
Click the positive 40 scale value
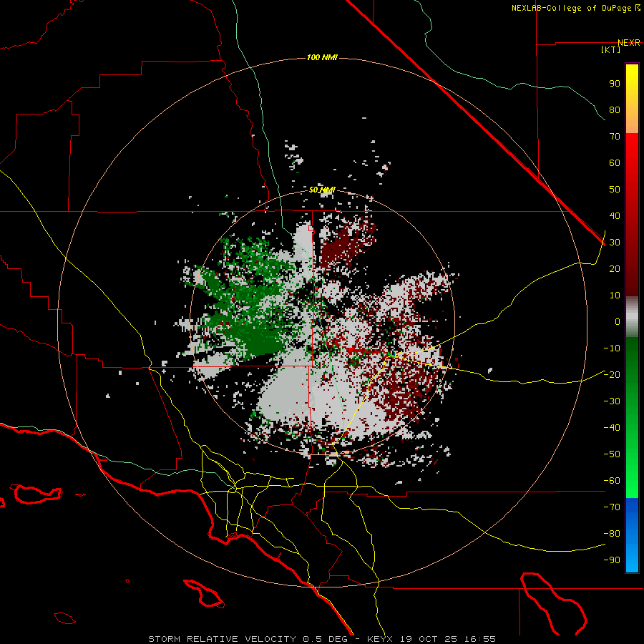pos(615,216)
